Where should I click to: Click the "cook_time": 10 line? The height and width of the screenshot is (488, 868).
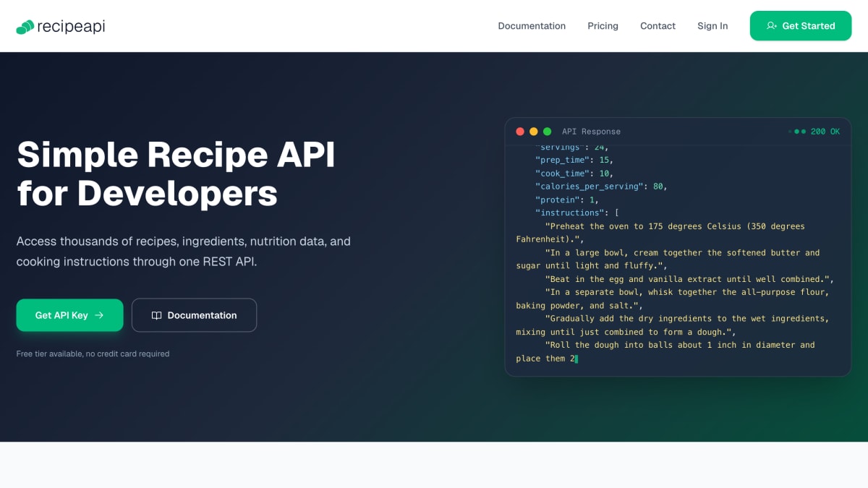click(574, 174)
